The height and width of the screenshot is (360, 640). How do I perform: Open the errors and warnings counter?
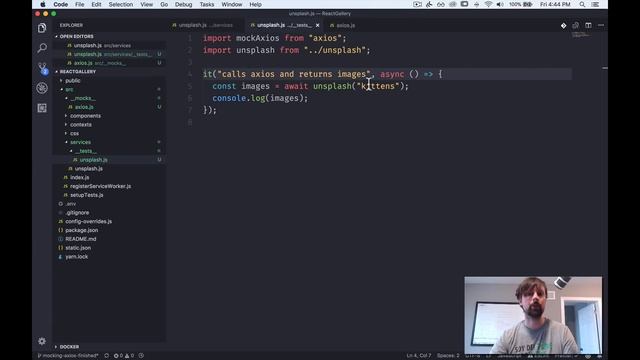pos(124,356)
